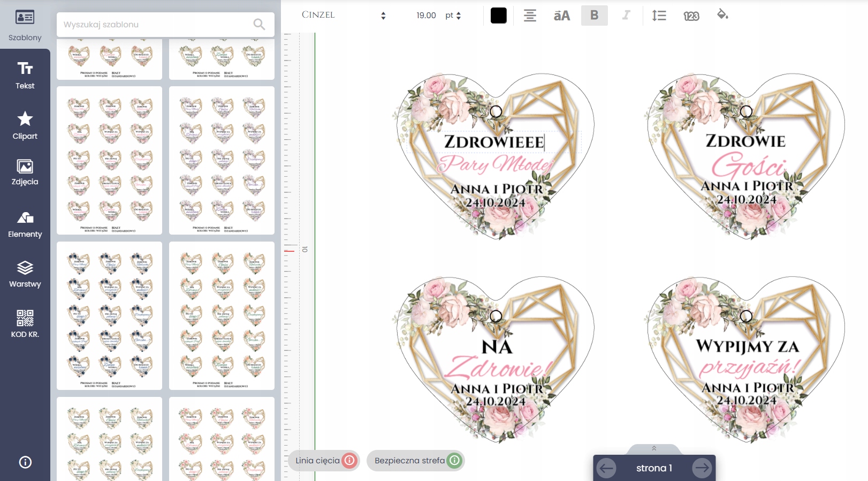Click the fill color bucket icon
Viewport: 868px width, 481px height.
click(x=722, y=15)
